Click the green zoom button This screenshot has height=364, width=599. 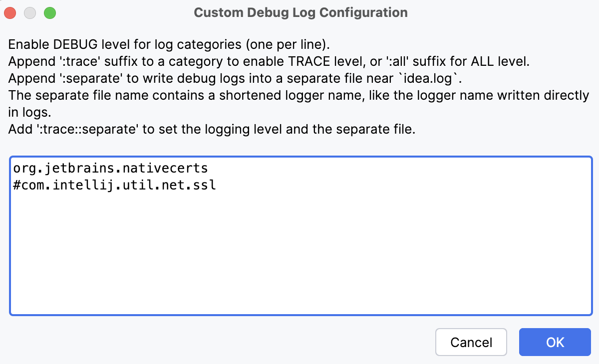coord(49,12)
